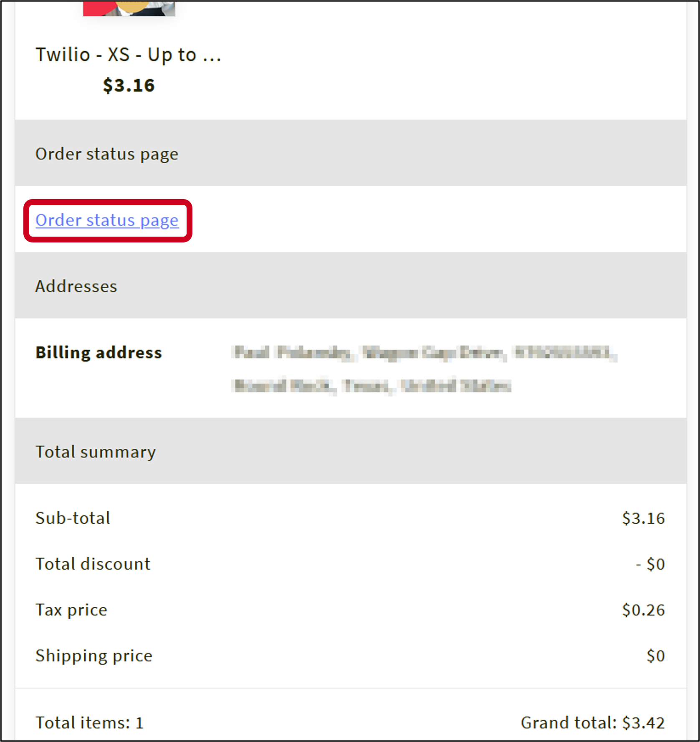Select the Sub-total row label

(x=73, y=518)
